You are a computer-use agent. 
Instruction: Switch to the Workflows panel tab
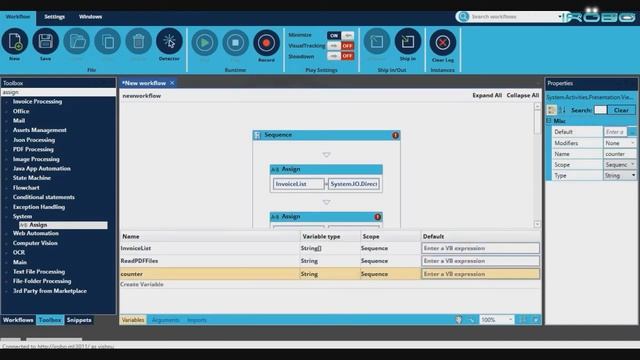point(18,320)
